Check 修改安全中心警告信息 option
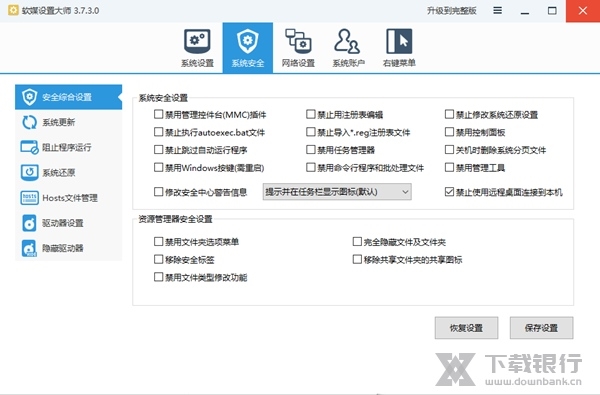Viewport: 600px width, 395px height. pos(158,192)
